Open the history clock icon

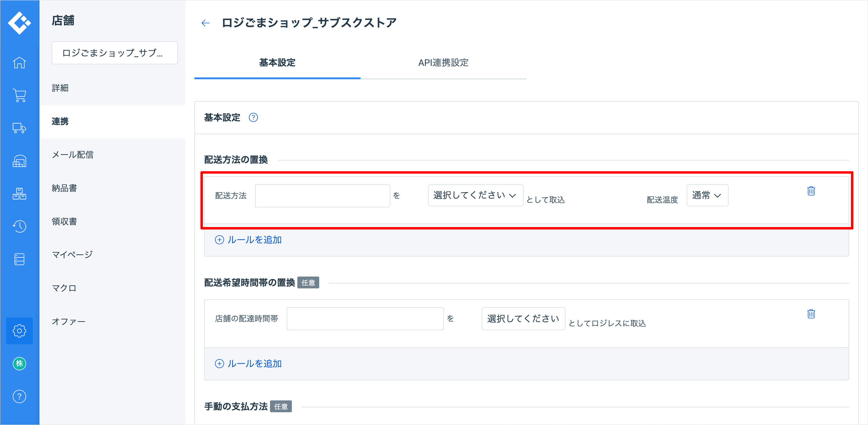coord(19,226)
